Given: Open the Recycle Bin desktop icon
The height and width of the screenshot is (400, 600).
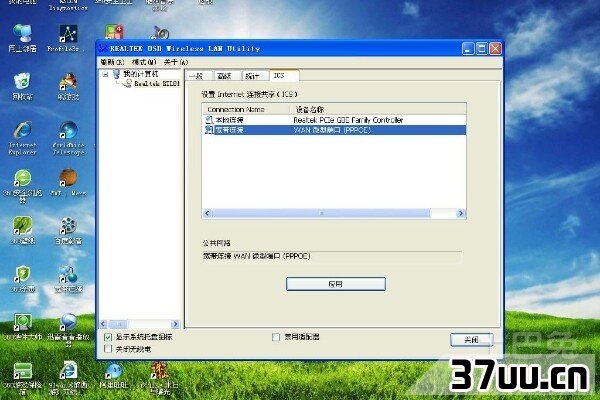Looking at the screenshot, I should [x=23, y=81].
